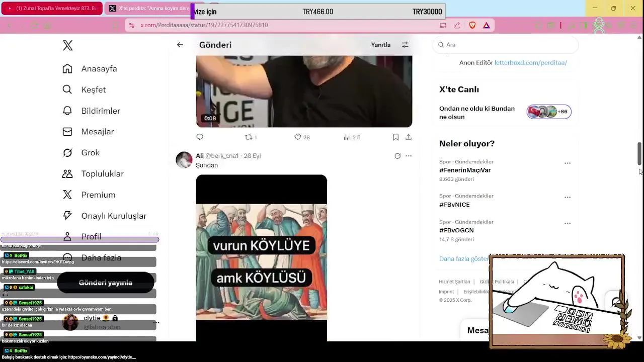Click the reply comment icon under video
This screenshot has height=362, width=644.
(x=200, y=137)
